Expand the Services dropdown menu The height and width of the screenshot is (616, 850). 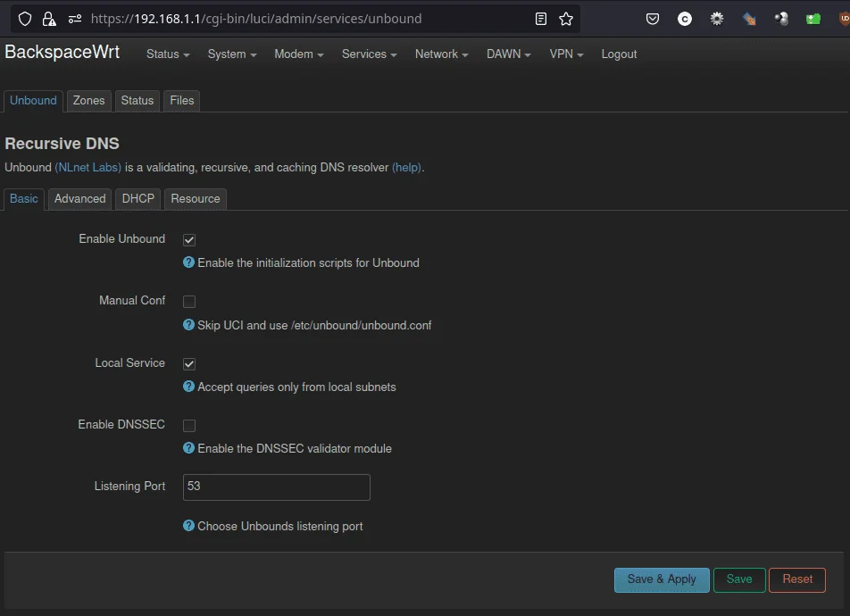(x=369, y=54)
